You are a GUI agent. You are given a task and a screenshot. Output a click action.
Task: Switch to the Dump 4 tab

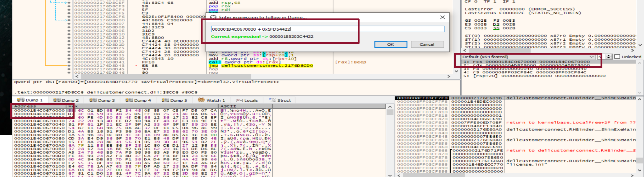pyautogui.click(x=138, y=100)
